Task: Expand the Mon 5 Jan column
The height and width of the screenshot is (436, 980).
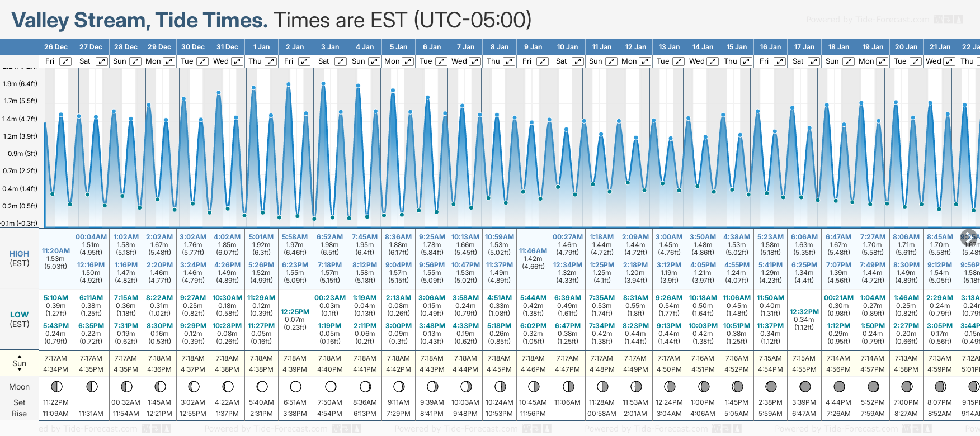Action: (x=408, y=61)
